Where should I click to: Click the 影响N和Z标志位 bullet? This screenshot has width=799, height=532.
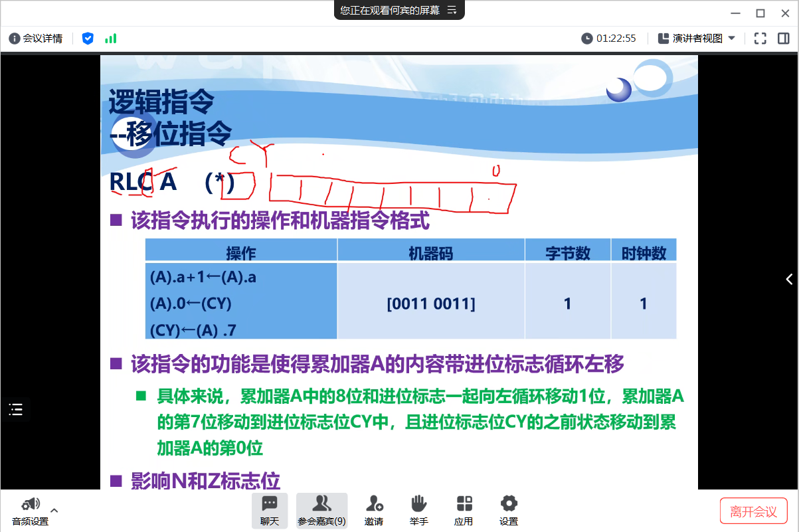pos(205,481)
